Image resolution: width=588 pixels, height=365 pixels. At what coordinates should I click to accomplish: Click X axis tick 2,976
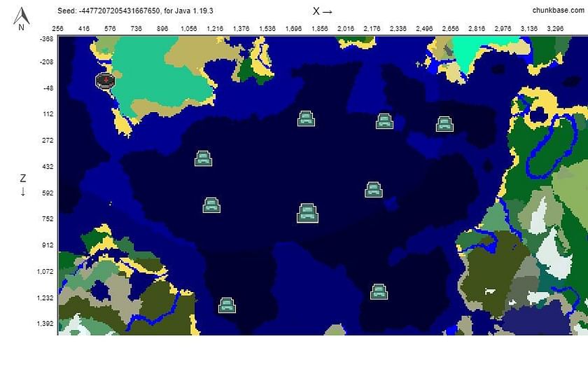click(x=503, y=29)
